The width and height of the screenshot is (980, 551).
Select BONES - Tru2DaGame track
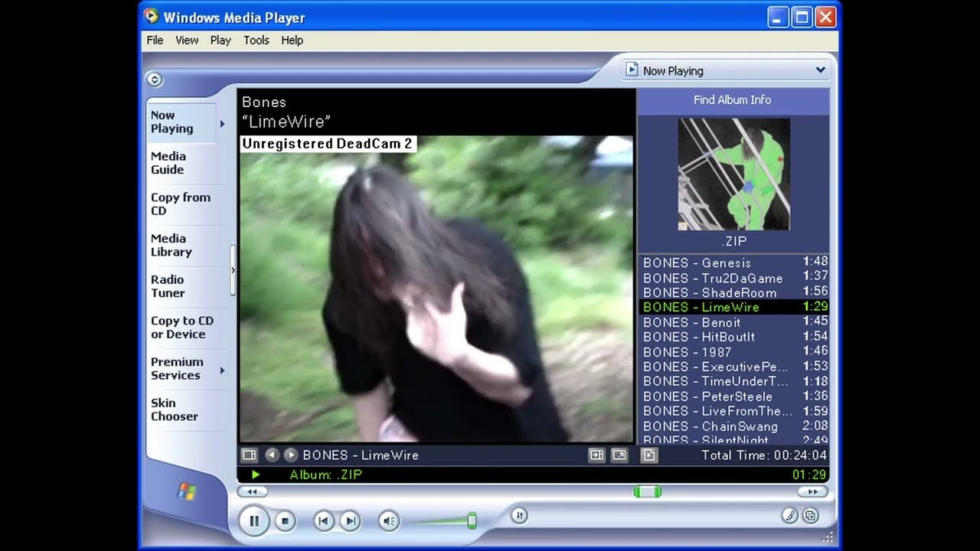point(733,278)
